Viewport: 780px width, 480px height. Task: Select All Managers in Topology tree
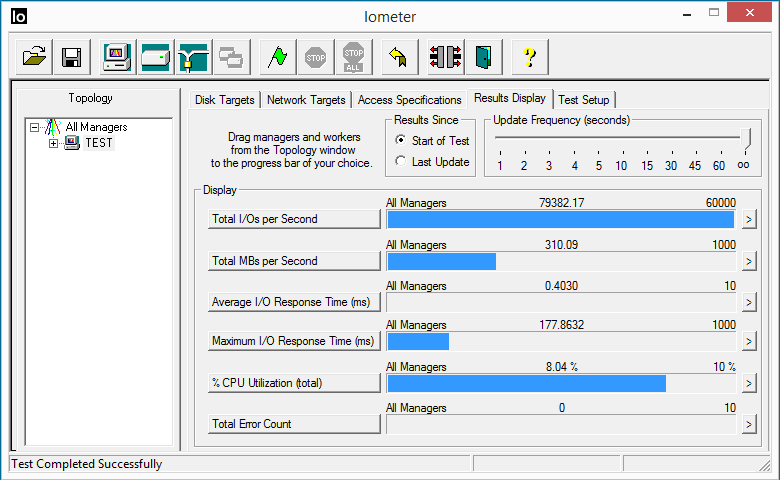pos(97,127)
